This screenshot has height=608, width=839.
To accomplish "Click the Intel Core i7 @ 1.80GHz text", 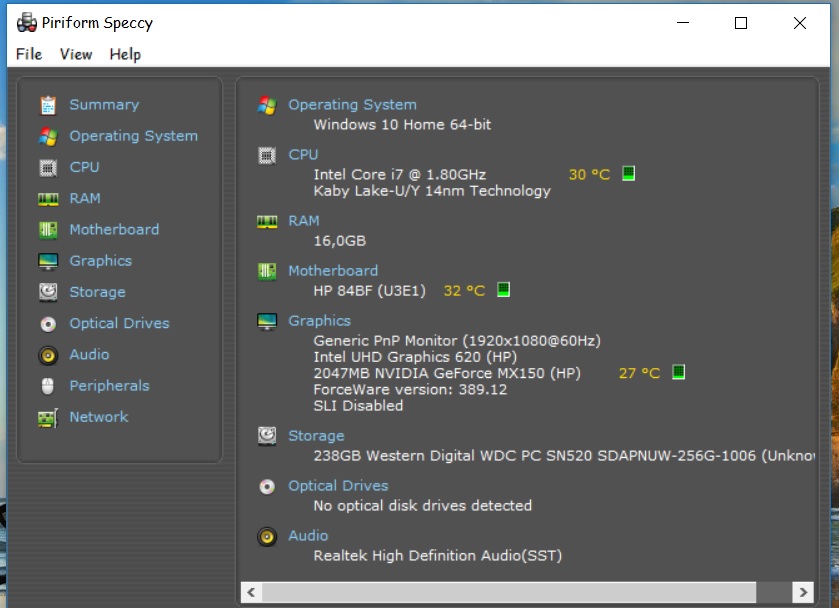I will coord(400,174).
